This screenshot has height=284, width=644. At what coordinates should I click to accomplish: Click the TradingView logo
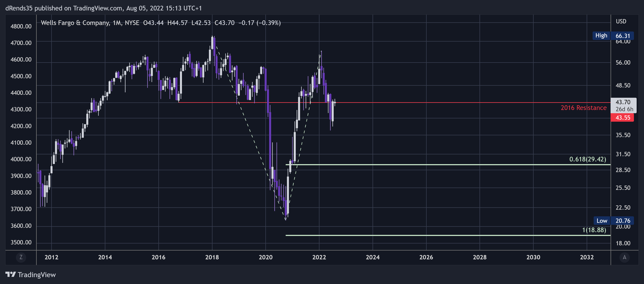(11, 274)
